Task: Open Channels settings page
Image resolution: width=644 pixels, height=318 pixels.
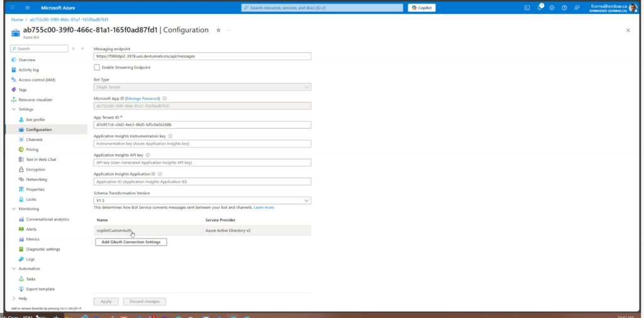Action: 34,139
